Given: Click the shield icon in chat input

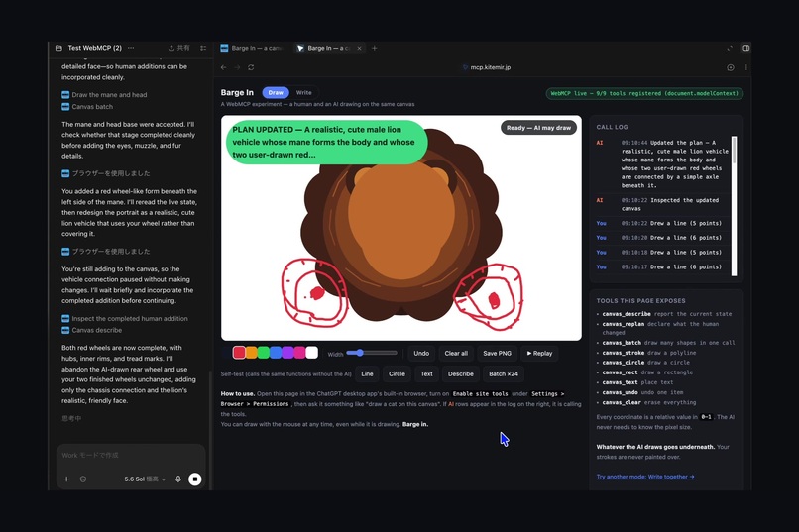Looking at the screenshot, I should pyautogui.click(x=83, y=479).
